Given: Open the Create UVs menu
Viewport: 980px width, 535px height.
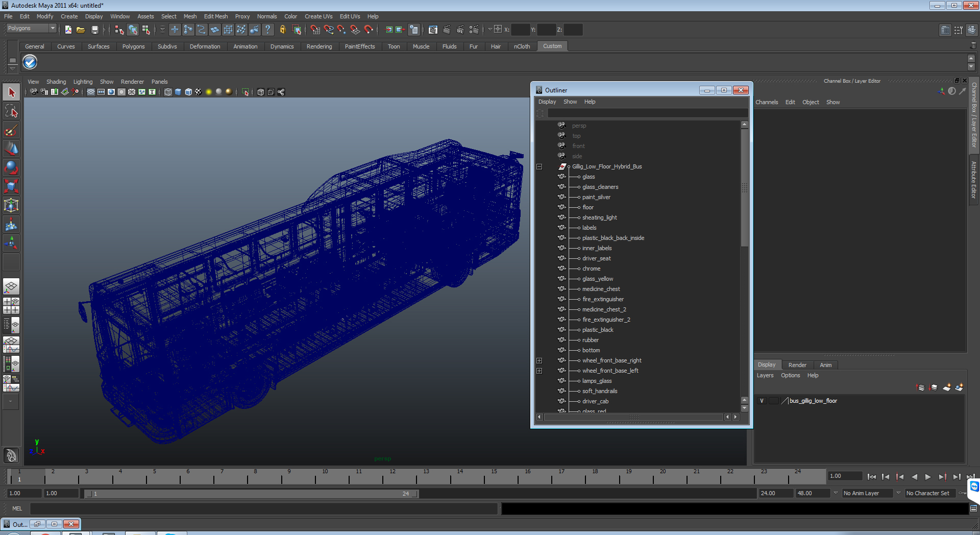Looking at the screenshot, I should tap(318, 16).
